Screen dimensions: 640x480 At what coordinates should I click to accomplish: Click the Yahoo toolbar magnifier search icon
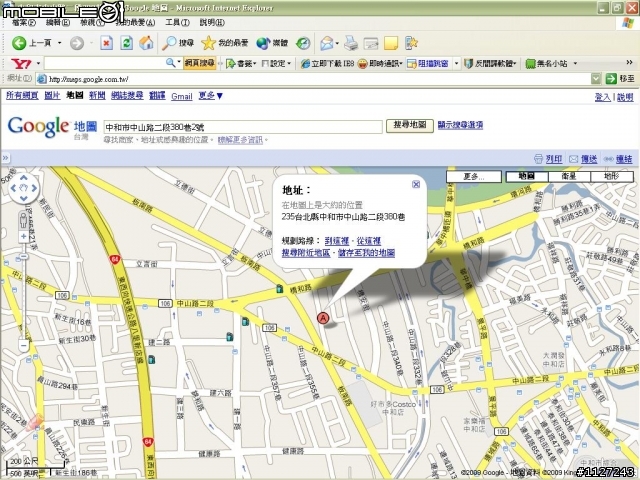[170, 63]
